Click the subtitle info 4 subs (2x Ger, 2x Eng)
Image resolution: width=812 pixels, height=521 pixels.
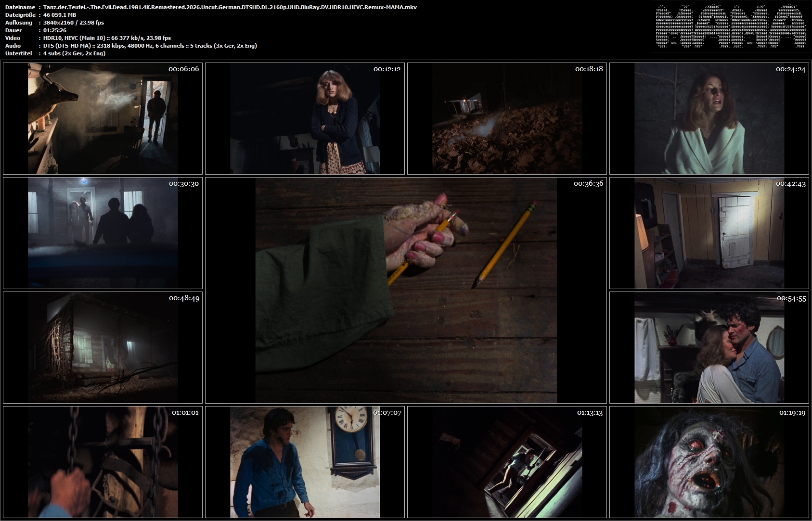pos(75,53)
